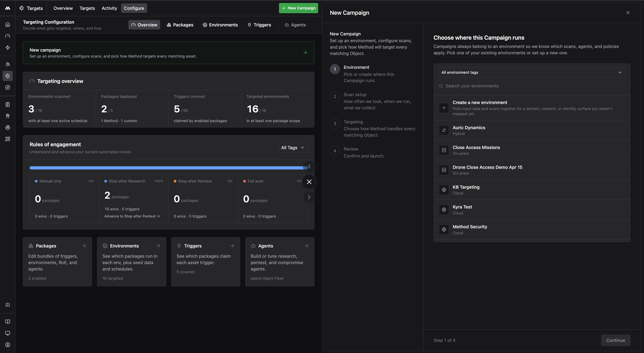Click the left chevron carousel arrow

309,166
